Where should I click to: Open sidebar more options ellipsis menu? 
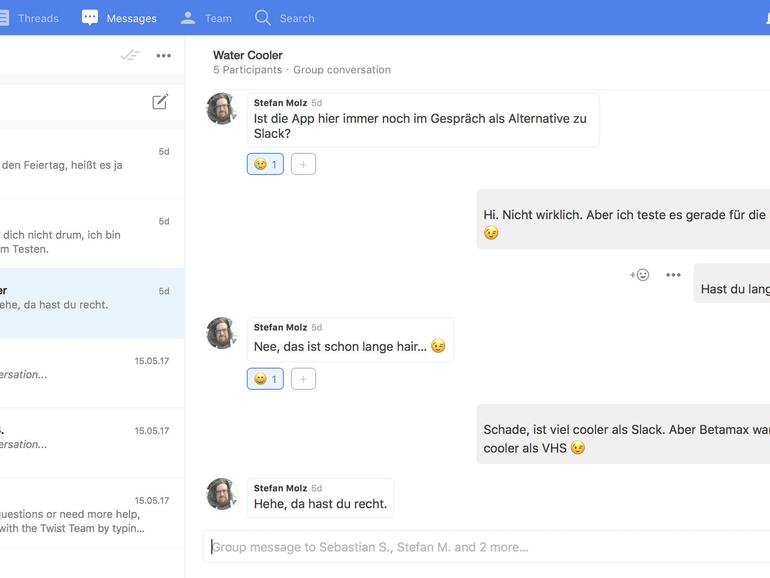pyautogui.click(x=164, y=56)
